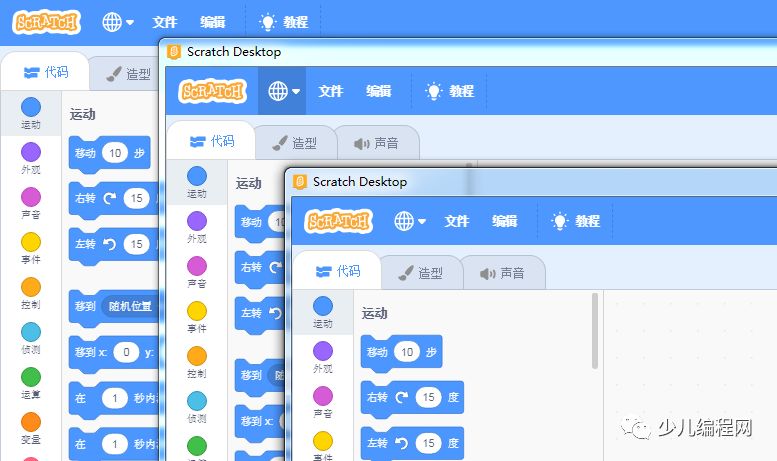Viewport: 777px width, 461px height.
Task: Click steps value 10 in front window
Action: point(407,352)
